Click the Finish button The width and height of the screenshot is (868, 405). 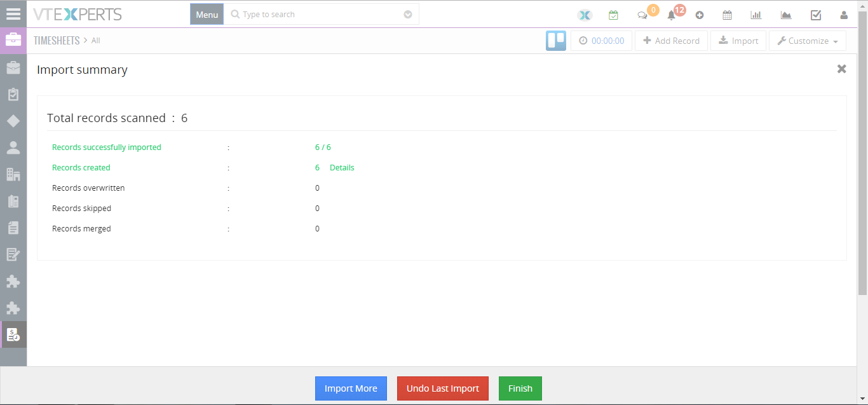coord(520,388)
